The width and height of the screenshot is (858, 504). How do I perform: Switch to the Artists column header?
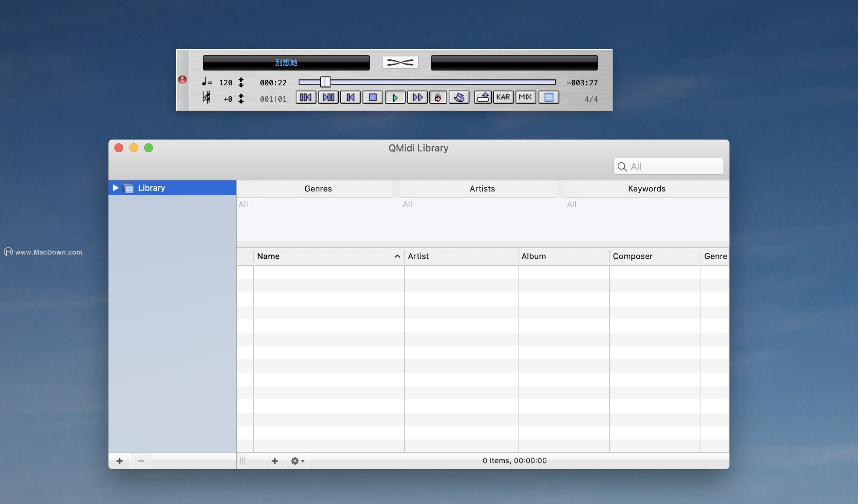(482, 189)
